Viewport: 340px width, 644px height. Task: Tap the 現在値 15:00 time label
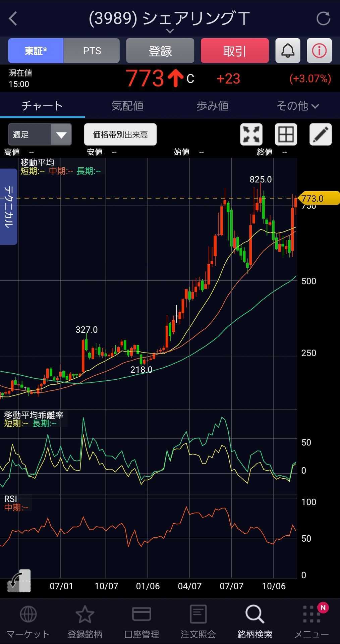coord(20,78)
